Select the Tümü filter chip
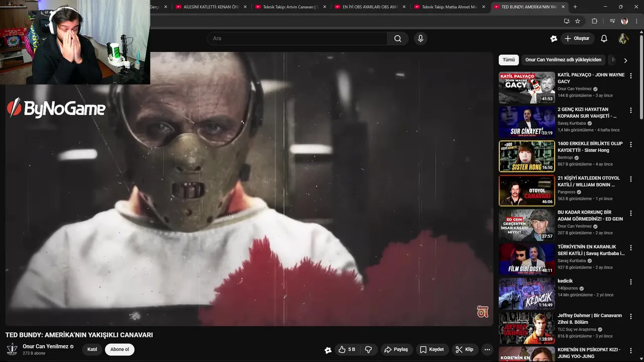 [x=509, y=60]
